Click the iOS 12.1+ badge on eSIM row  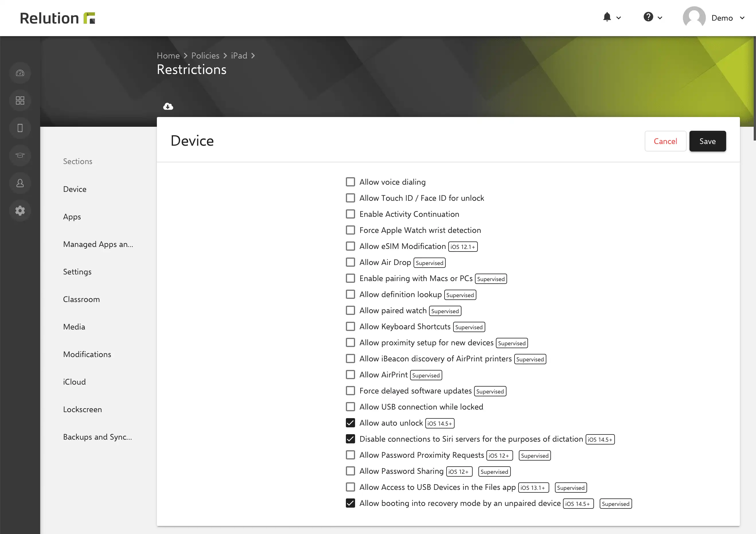point(463,247)
